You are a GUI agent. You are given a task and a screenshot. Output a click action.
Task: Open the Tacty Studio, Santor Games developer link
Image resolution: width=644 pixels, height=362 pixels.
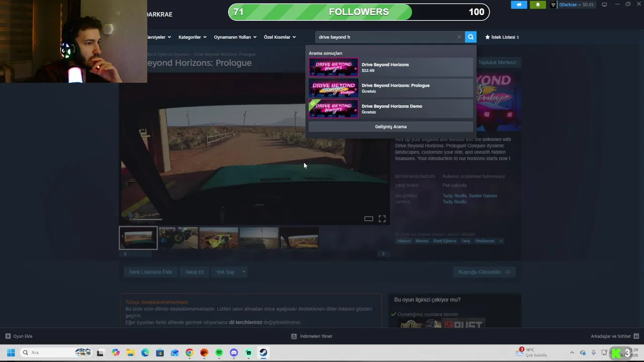[469, 196]
